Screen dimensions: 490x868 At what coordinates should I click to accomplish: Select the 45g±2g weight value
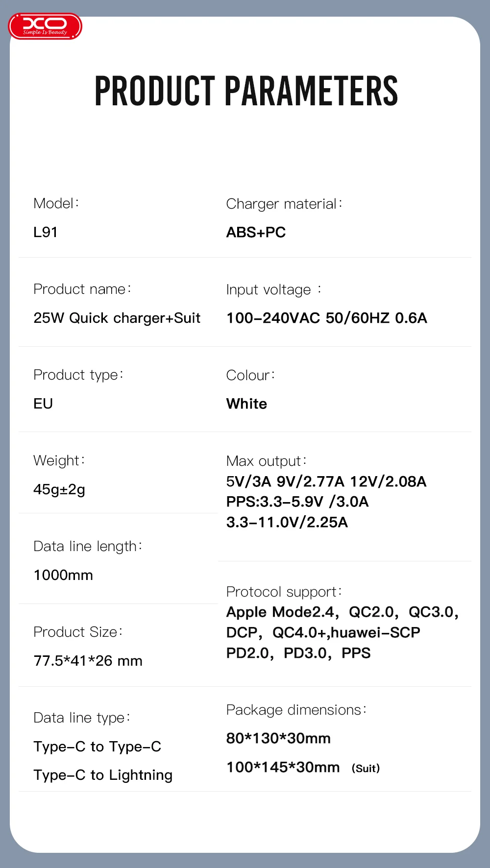[59, 489]
